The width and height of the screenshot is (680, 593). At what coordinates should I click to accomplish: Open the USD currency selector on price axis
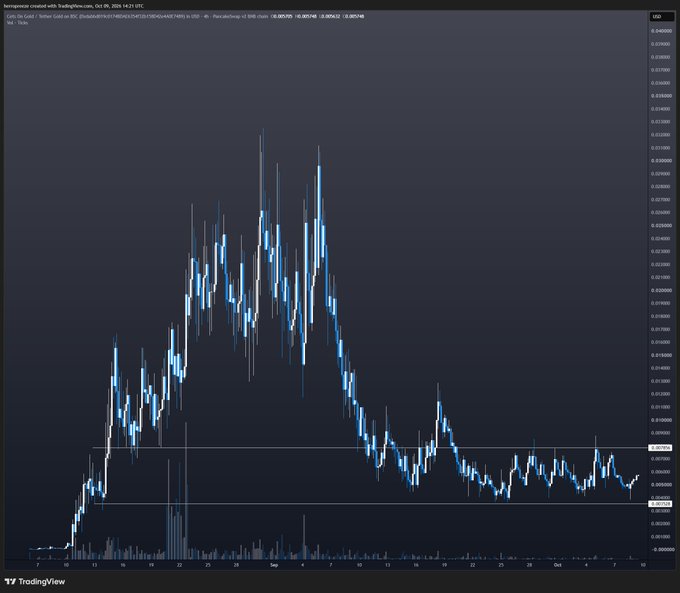pos(661,16)
